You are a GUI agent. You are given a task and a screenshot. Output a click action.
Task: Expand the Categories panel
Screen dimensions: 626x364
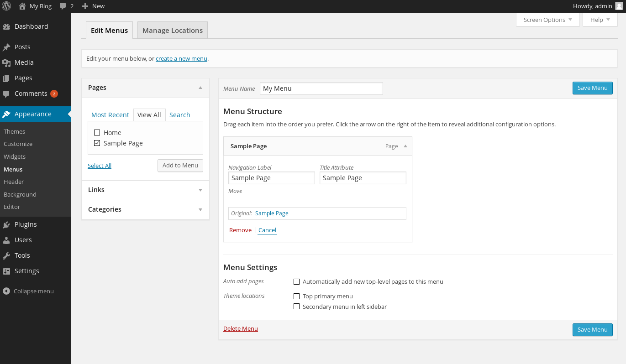click(x=200, y=209)
